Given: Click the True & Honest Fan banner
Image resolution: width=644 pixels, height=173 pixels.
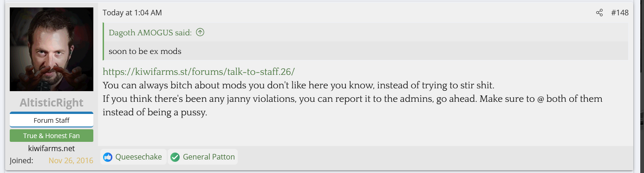Looking at the screenshot, I should 52,136.
